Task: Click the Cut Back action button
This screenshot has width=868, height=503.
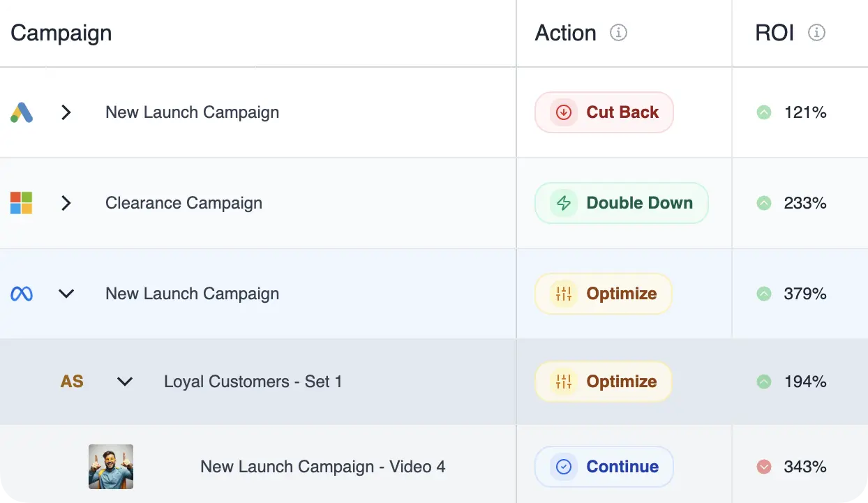Action: [x=604, y=112]
